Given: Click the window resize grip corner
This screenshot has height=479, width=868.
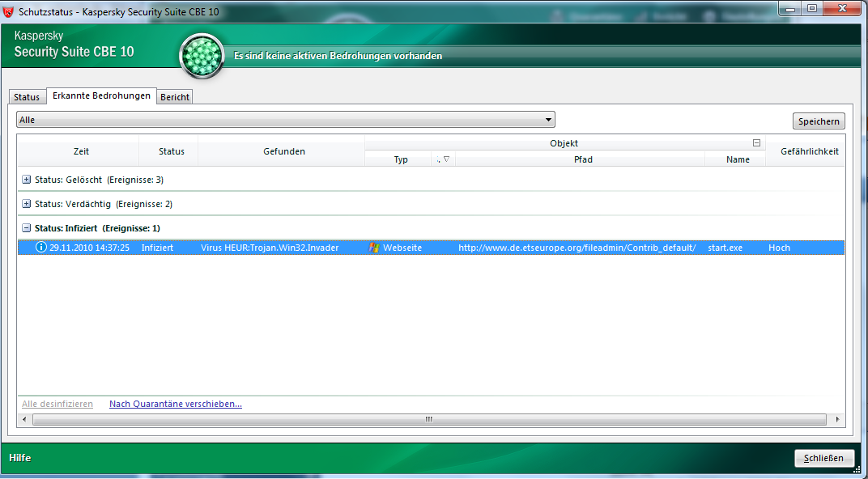Looking at the screenshot, I should (857, 470).
